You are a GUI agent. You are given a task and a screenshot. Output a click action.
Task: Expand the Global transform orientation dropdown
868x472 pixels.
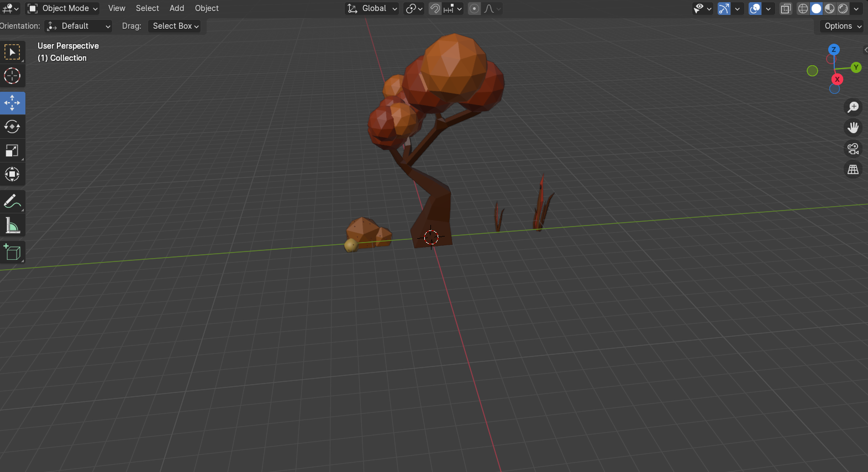pyautogui.click(x=372, y=8)
